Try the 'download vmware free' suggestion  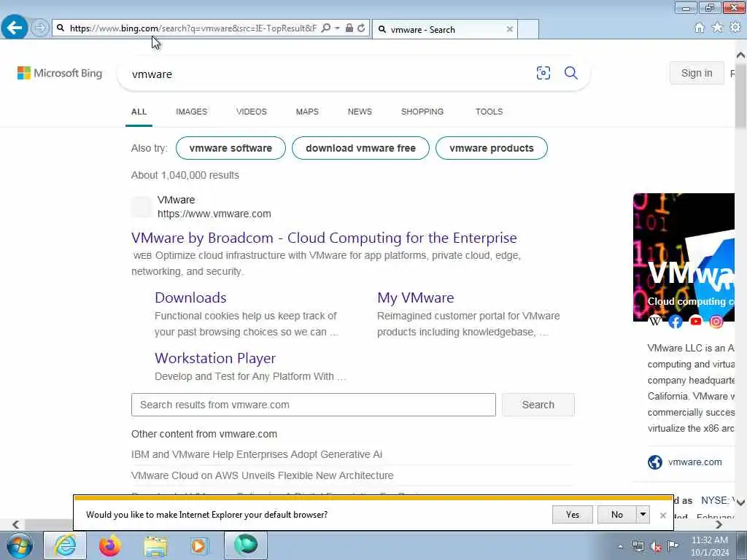click(x=360, y=148)
